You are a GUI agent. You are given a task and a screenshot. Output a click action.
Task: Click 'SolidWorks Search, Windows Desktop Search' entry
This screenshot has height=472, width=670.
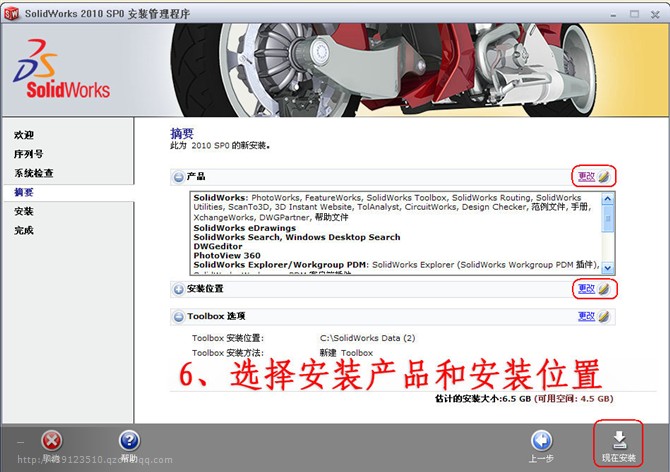(297, 237)
